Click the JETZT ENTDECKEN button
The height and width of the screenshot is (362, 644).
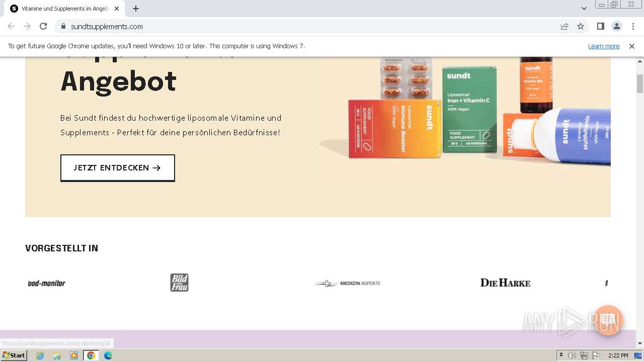118,168
